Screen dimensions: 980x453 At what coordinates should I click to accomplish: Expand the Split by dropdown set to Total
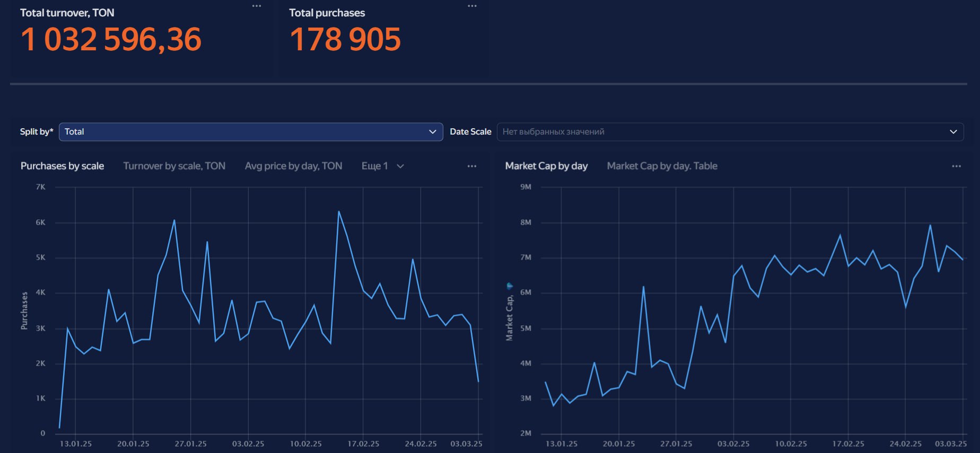pos(251,132)
